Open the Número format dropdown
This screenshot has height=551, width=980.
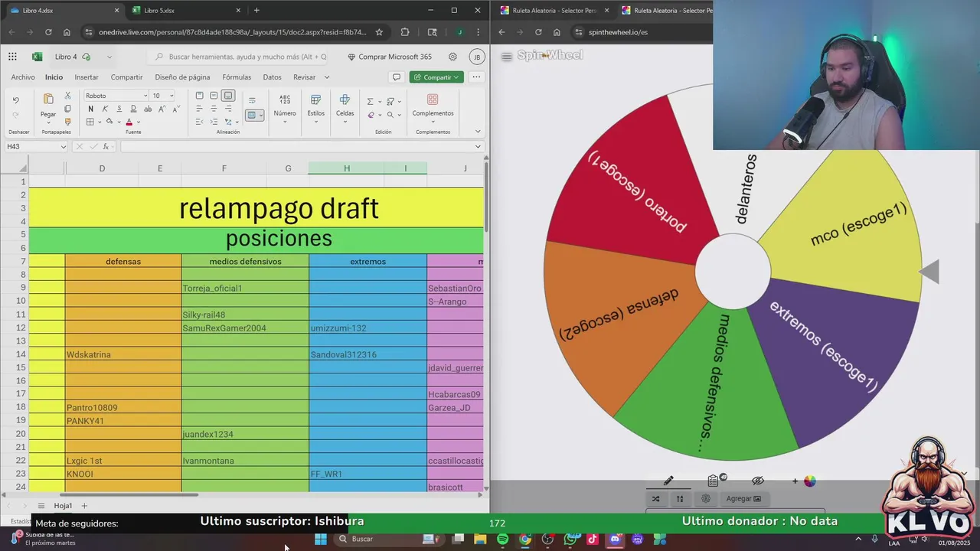(285, 106)
